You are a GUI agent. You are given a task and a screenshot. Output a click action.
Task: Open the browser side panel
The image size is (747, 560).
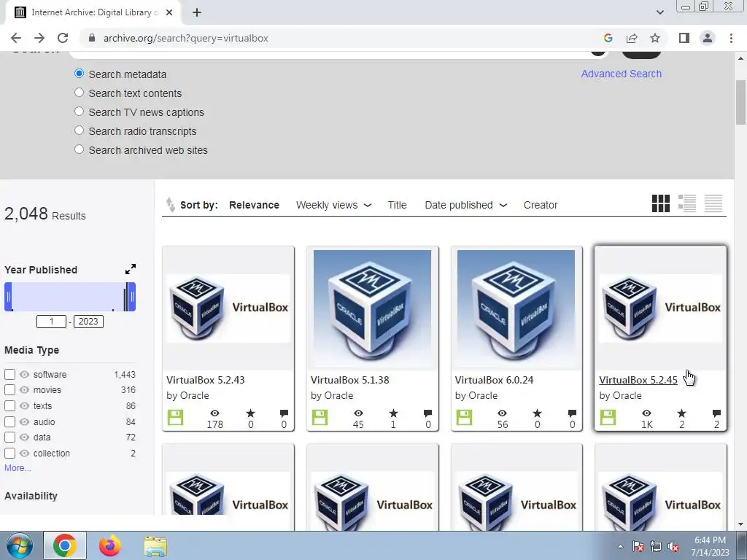684,38
